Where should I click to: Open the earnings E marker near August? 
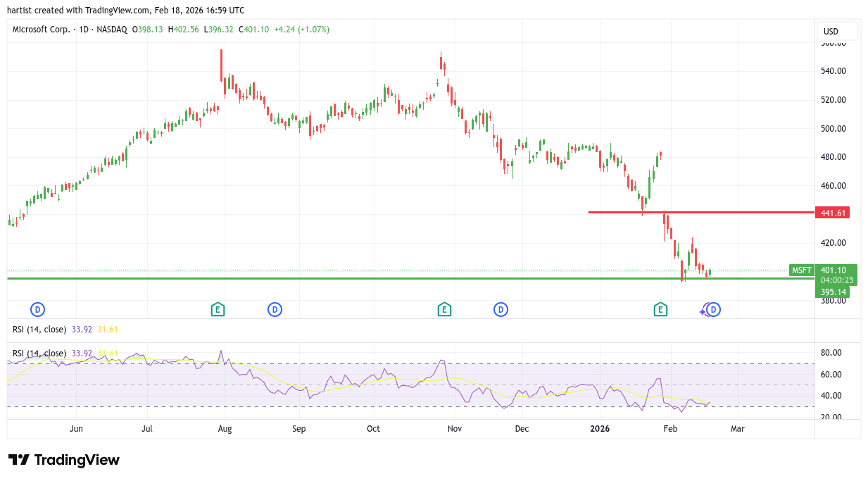point(218,309)
